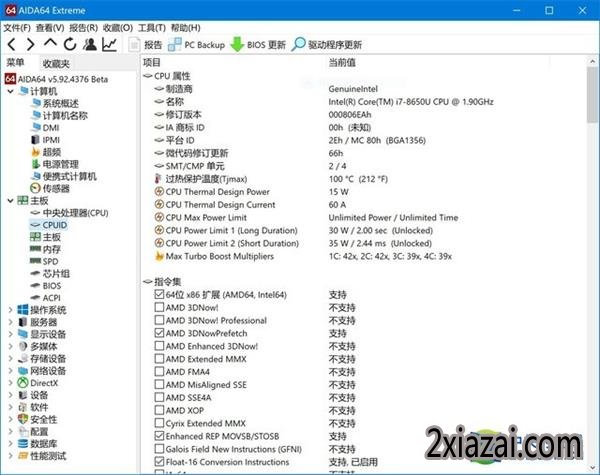Go forward with the right arrow icon
Screen dimensions: 600x475
point(31,44)
